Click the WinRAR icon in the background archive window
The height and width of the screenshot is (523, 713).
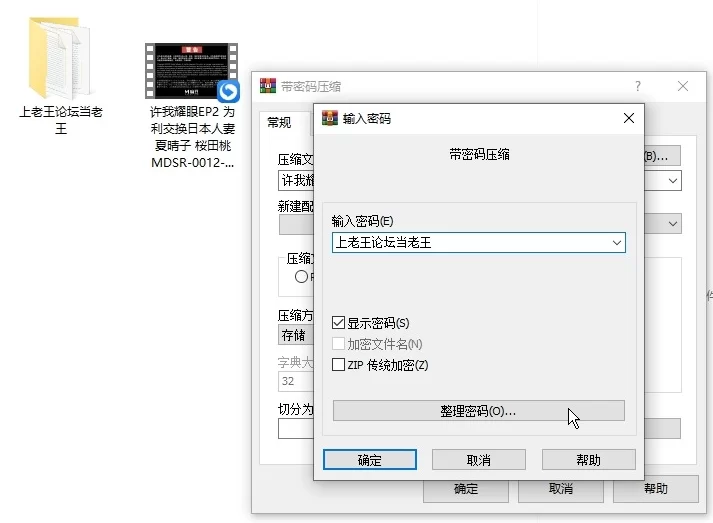[x=267, y=86]
